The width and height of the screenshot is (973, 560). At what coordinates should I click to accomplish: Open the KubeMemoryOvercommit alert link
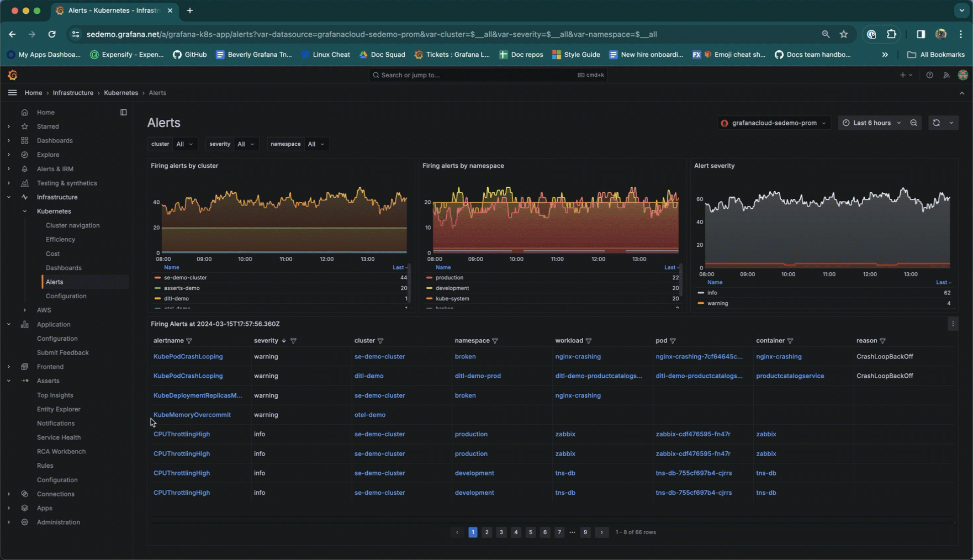coord(192,415)
